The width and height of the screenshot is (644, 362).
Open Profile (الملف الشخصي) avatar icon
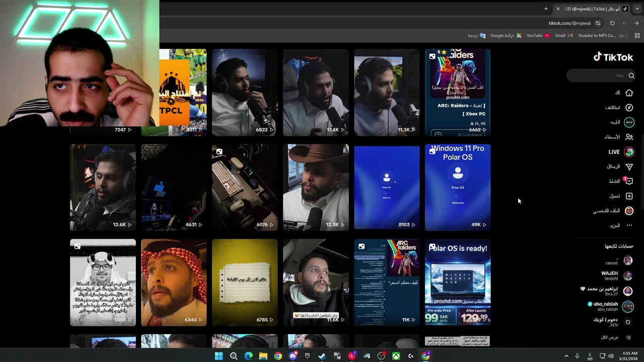[x=629, y=211]
